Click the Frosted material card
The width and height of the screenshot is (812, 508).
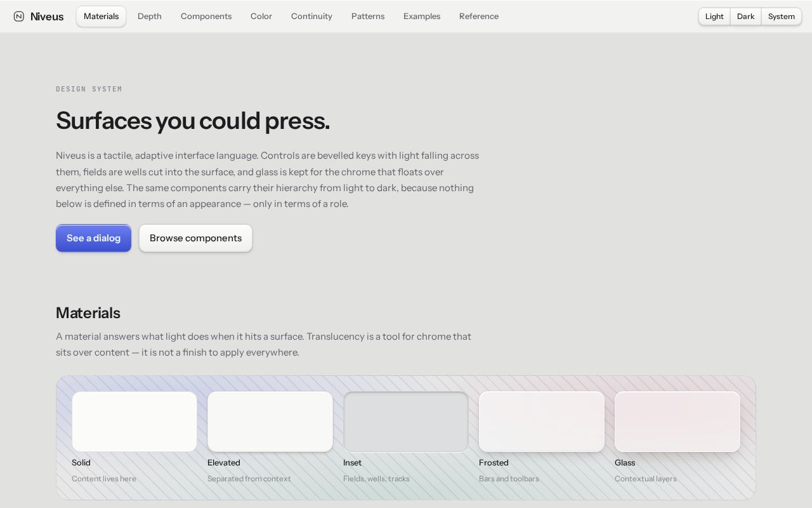pos(542,422)
